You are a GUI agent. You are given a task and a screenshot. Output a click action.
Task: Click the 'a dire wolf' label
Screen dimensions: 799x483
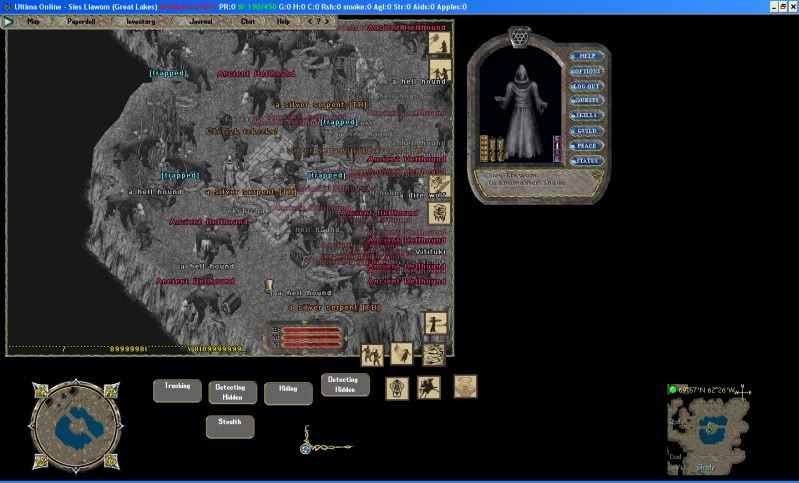(x=422, y=196)
